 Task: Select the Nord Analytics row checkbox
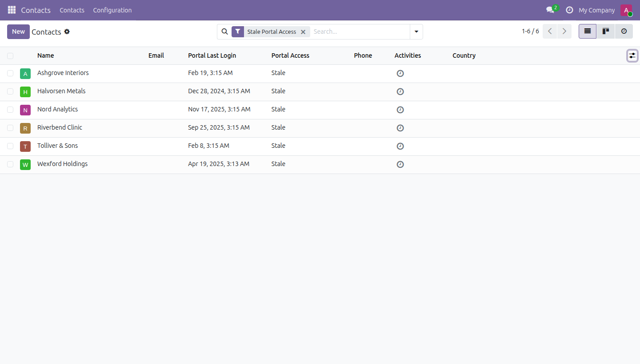pyautogui.click(x=10, y=110)
